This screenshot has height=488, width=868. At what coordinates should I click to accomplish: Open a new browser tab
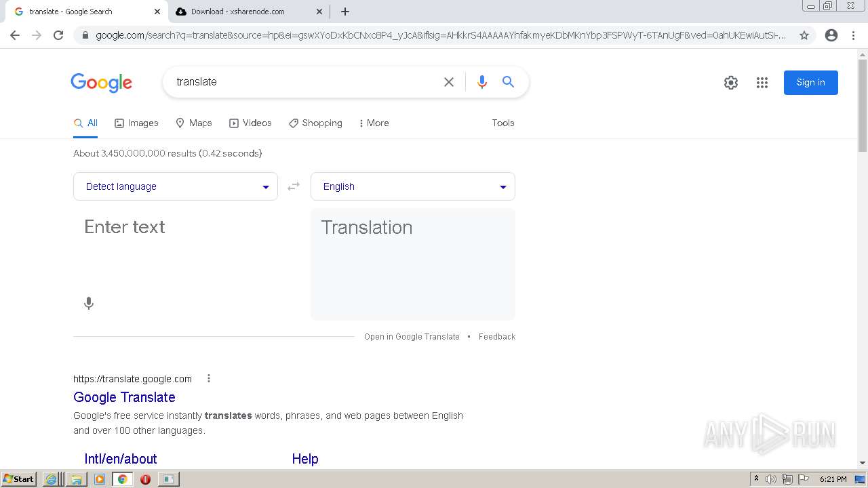click(345, 12)
